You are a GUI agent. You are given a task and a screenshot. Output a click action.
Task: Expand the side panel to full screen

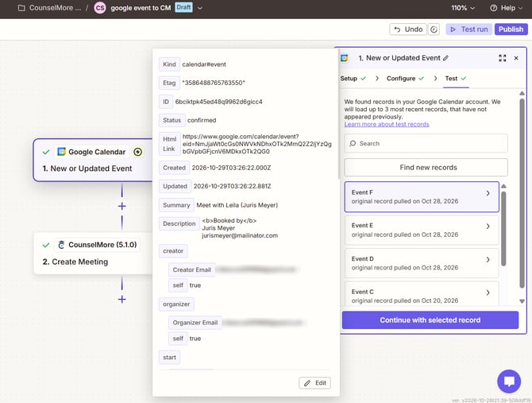pos(502,58)
